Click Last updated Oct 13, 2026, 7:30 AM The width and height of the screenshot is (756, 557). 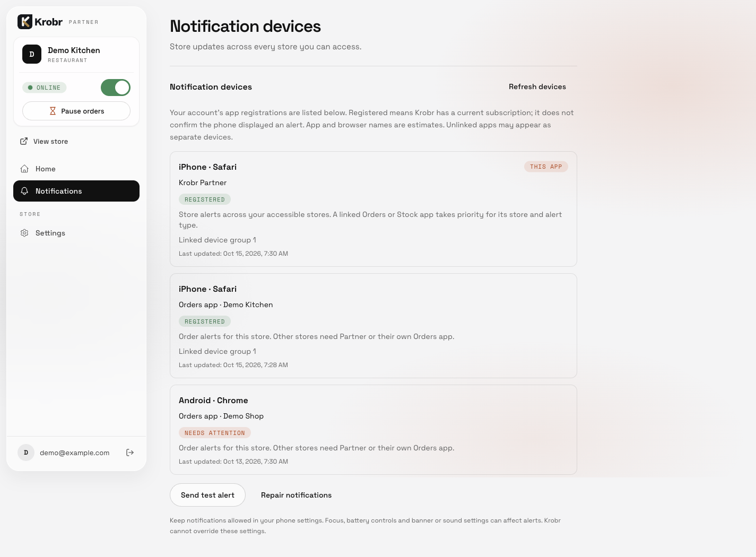pos(233,462)
